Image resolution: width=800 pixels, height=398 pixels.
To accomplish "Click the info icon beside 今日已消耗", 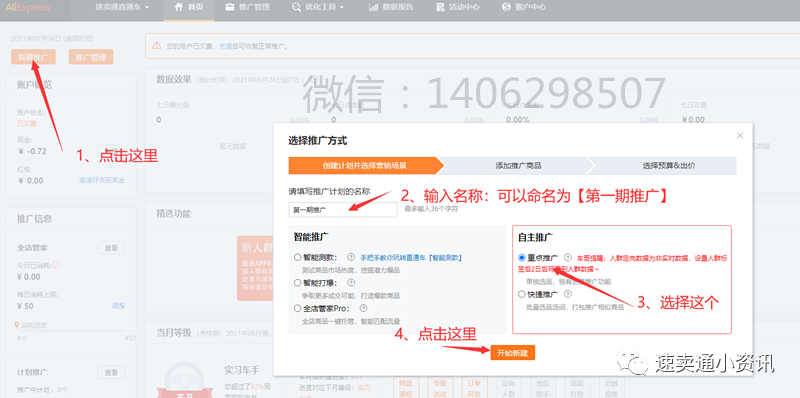I will pyautogui.click(x=56, y=265).
